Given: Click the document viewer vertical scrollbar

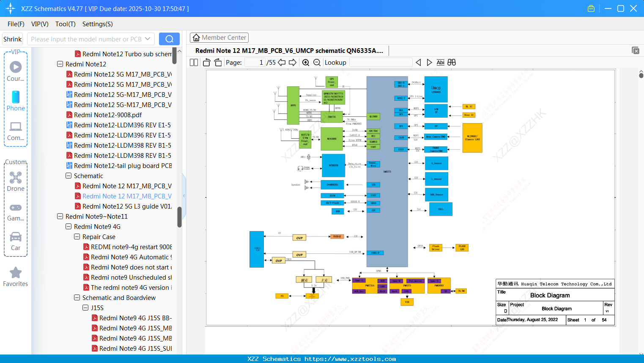Looking at the screenshot, I should 641,75.
